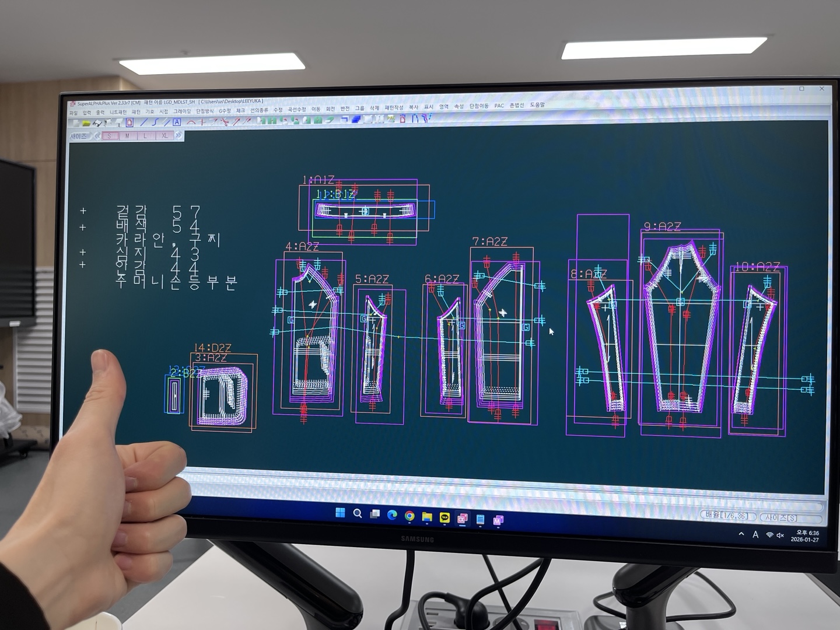
Task: Toggle size XL in the size bar
Action: [x=164, y=136]
